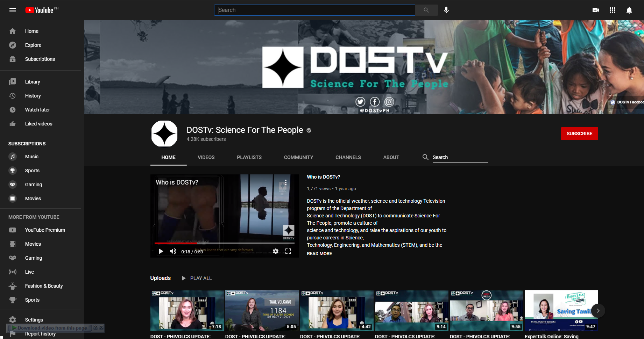Open Sports under Subscriptions
The width and height of the screenshot is (644, 339).
coord(42,171)
